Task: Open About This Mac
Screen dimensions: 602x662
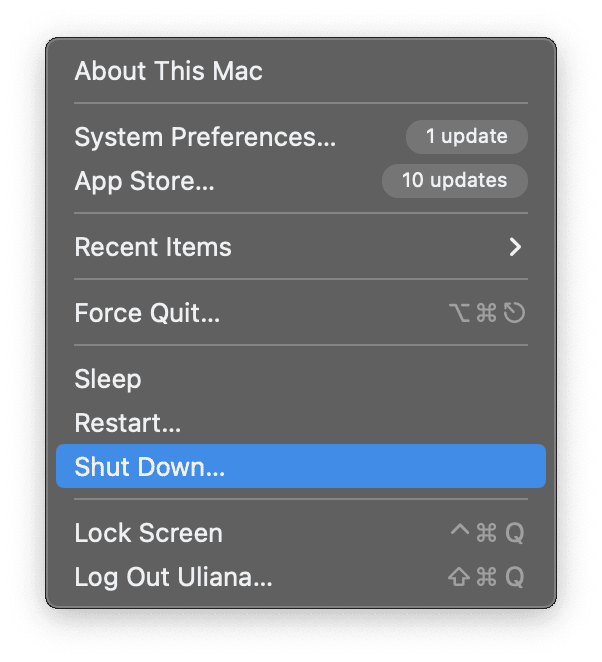Action: (168, 71)
